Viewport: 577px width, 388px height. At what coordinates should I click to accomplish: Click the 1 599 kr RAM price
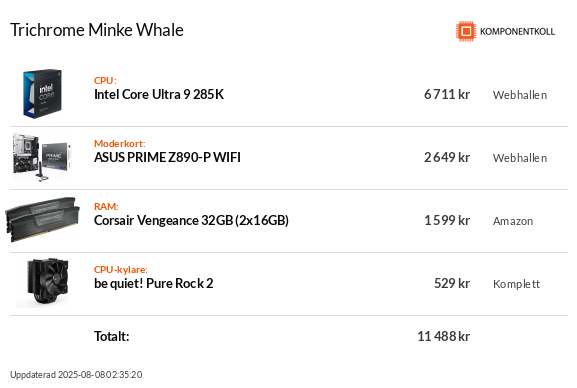(447, 221)
